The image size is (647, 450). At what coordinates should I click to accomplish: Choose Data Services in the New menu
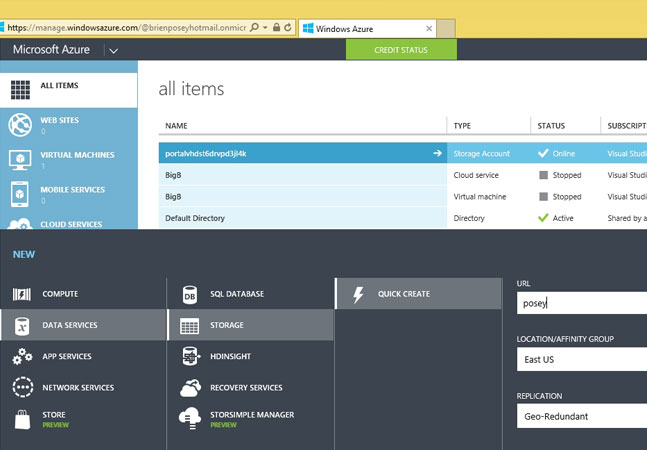pyautogui.click(x=83, y=325)
